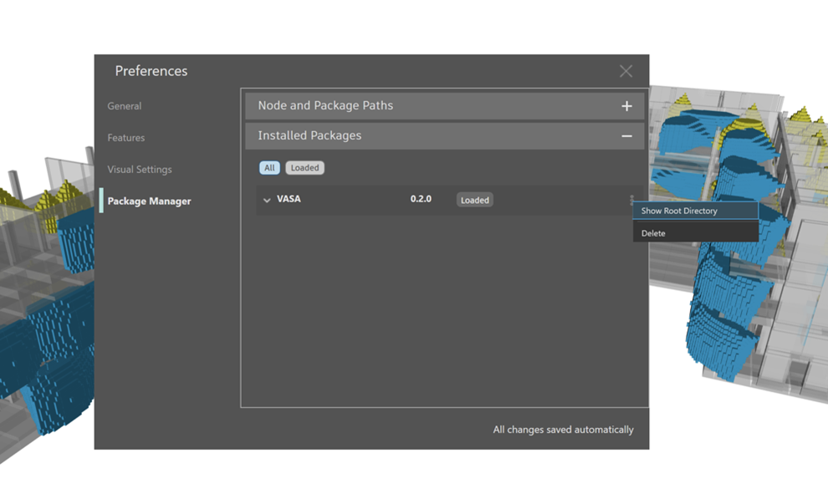Click the VASA package name
828x504 pixels.
point(289,200)
